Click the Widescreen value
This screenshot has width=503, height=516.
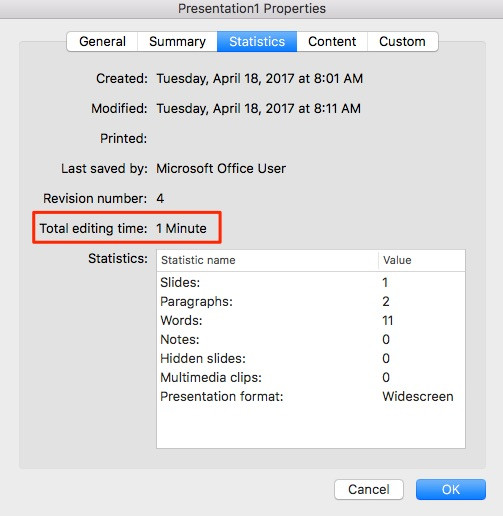[418, 396]
